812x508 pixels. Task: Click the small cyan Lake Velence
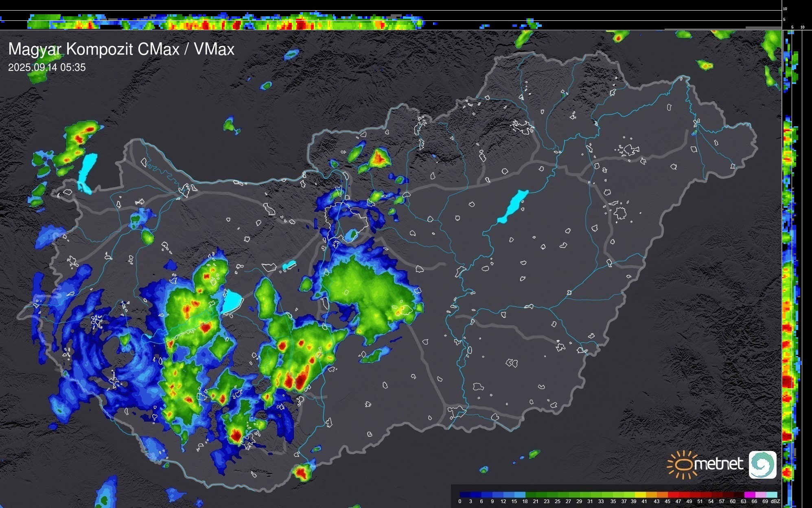coord(289,265)
